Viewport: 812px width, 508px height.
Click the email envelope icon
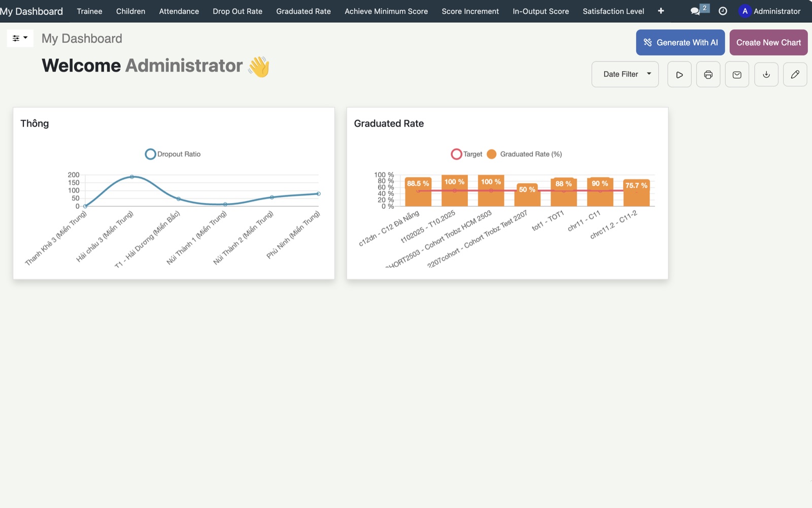pyautogui.click(x=737, y=75)
